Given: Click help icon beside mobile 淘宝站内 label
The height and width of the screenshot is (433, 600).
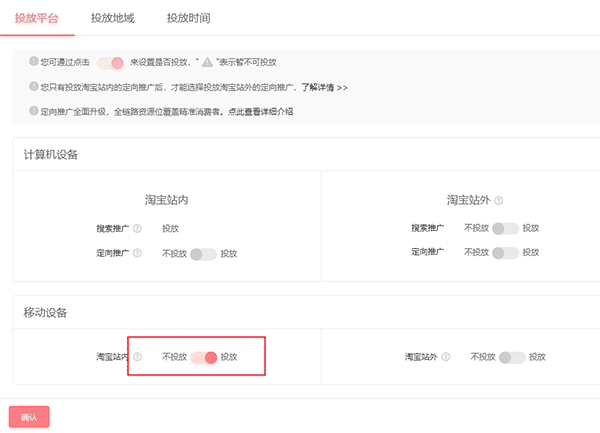Looking at the screenshot, I should 137,356.
